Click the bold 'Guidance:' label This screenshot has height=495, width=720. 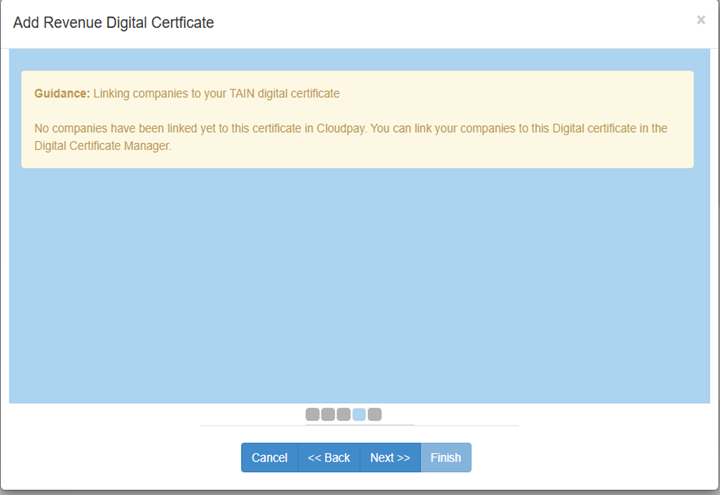pyautogui.click(x=62, y=94)
